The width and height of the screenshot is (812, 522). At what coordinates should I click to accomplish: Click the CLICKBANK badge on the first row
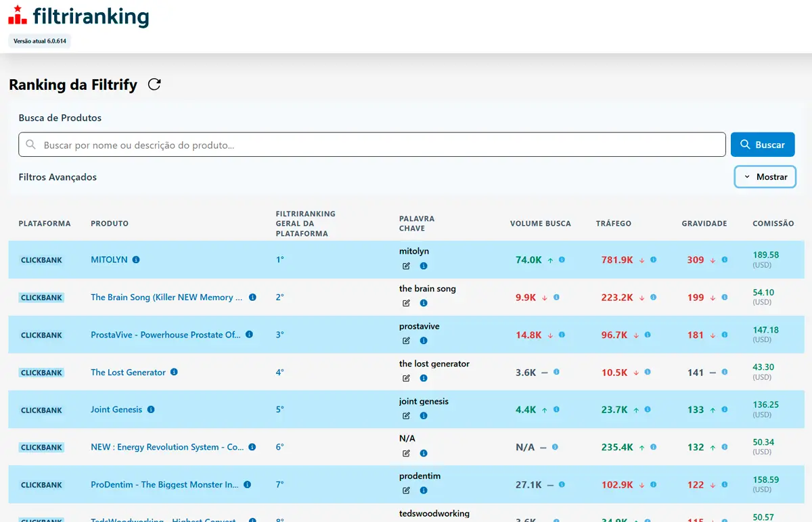click(41, 260)
